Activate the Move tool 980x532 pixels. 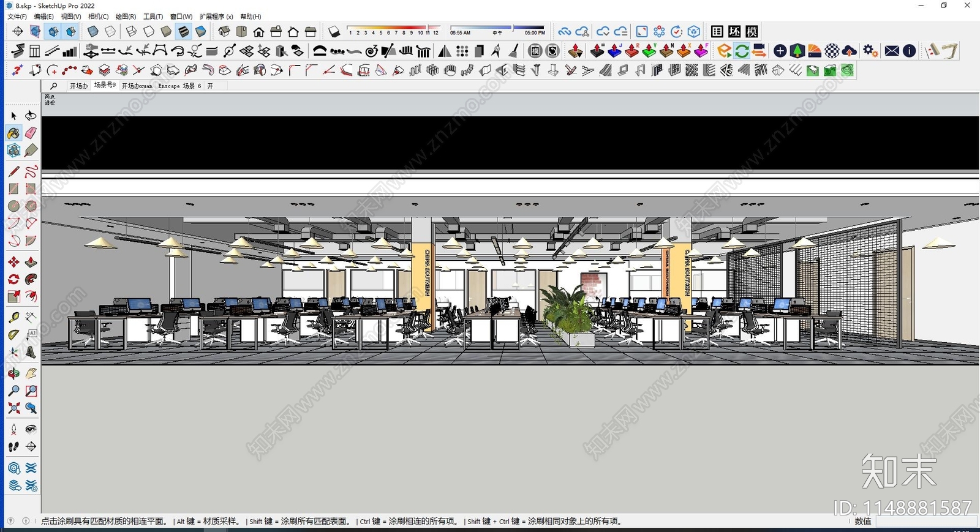point(13,262)
